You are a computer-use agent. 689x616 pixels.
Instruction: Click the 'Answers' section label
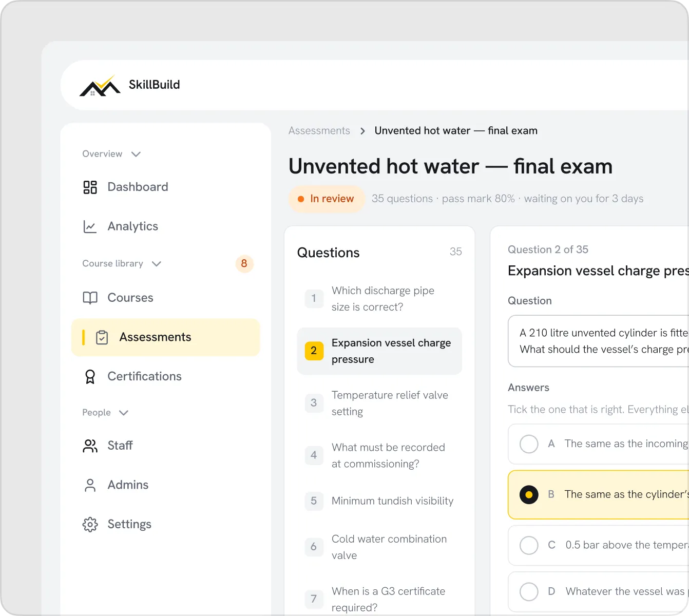528,388
